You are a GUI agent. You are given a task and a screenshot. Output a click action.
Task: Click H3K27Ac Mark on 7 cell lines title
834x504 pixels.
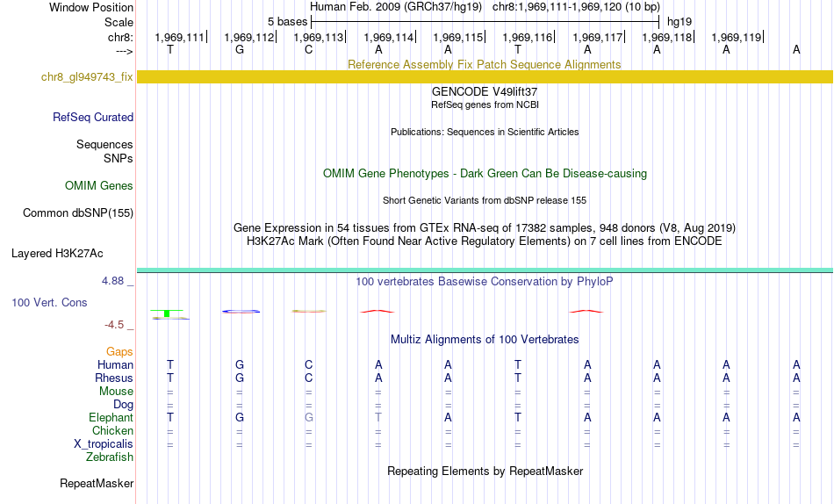pos(485,241)
